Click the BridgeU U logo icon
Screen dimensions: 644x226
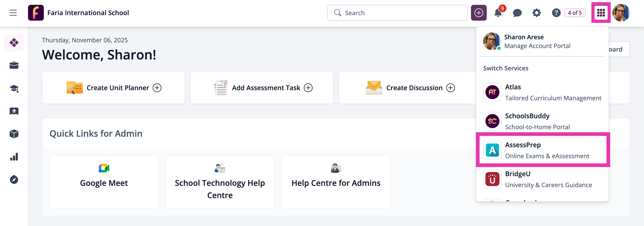[492, 179]
